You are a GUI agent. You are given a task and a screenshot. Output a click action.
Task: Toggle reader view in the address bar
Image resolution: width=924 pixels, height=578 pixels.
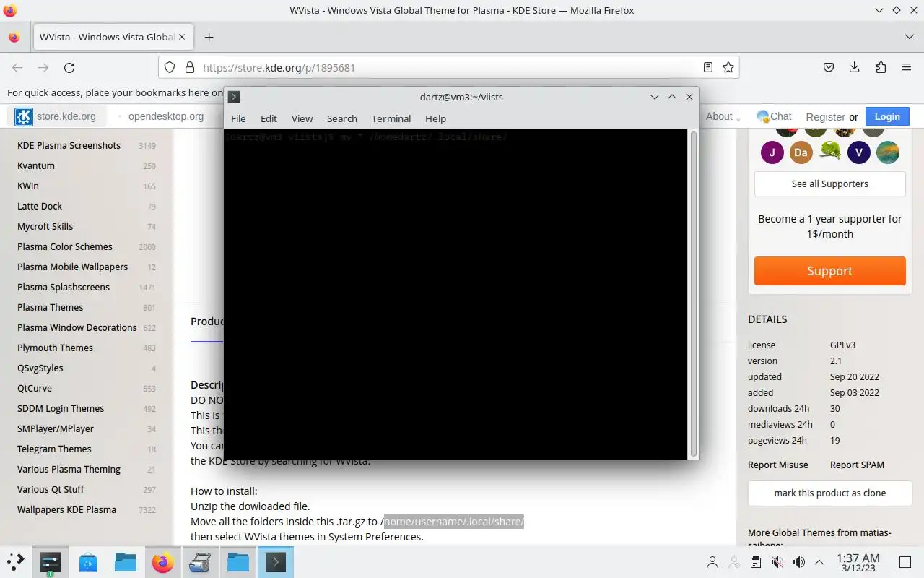tap(708, 67)
